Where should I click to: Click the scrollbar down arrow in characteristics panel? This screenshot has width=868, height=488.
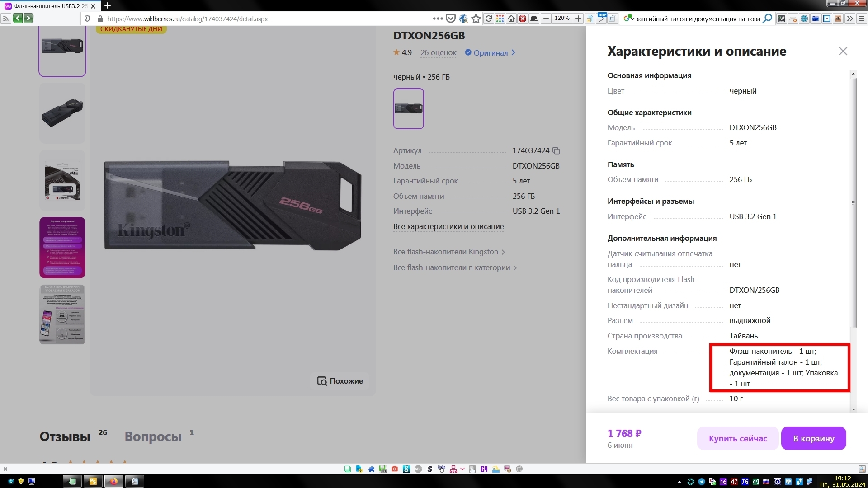854,409
